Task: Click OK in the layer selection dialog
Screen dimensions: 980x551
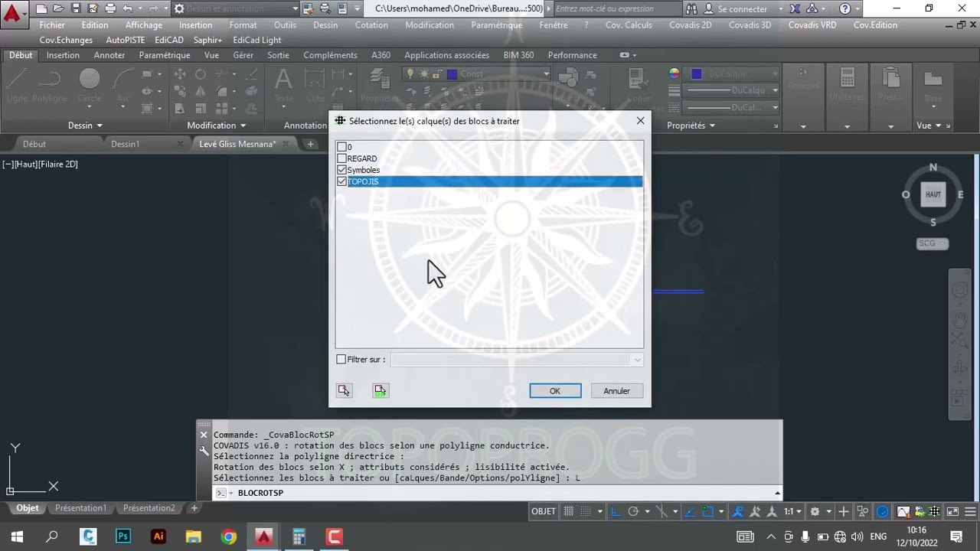Action: 555,391
